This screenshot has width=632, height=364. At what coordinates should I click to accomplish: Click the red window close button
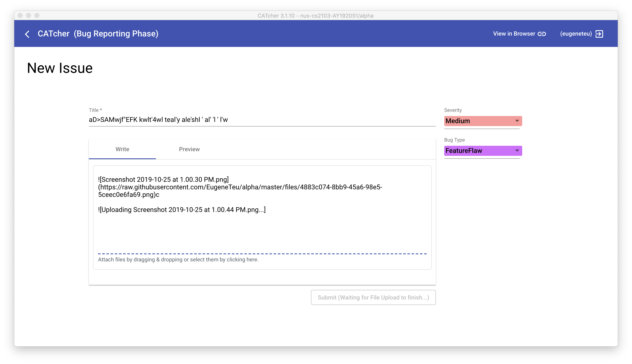20,15
